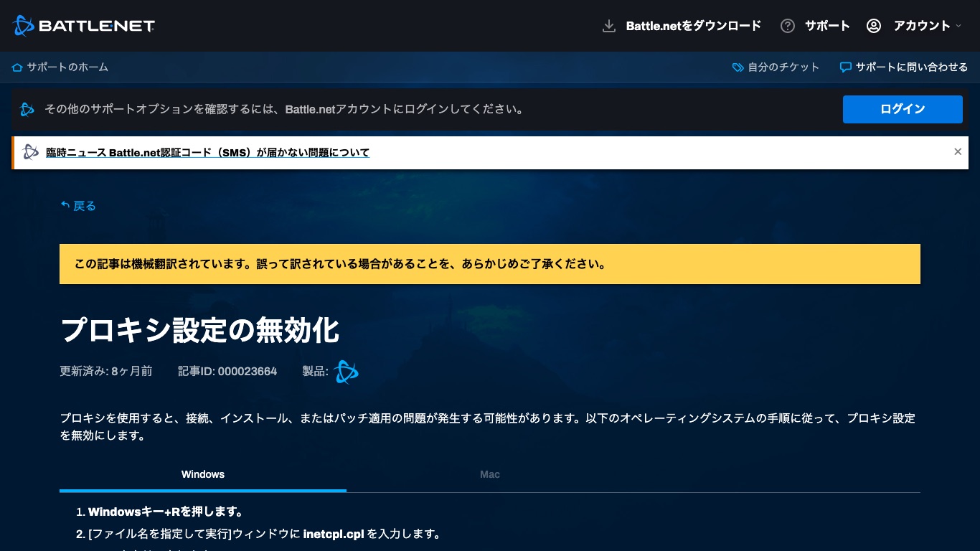The width and height of the screenshot is (980, 551).
Task: Click the Battle.net logo in header
Action: click(x=84, y=26)
